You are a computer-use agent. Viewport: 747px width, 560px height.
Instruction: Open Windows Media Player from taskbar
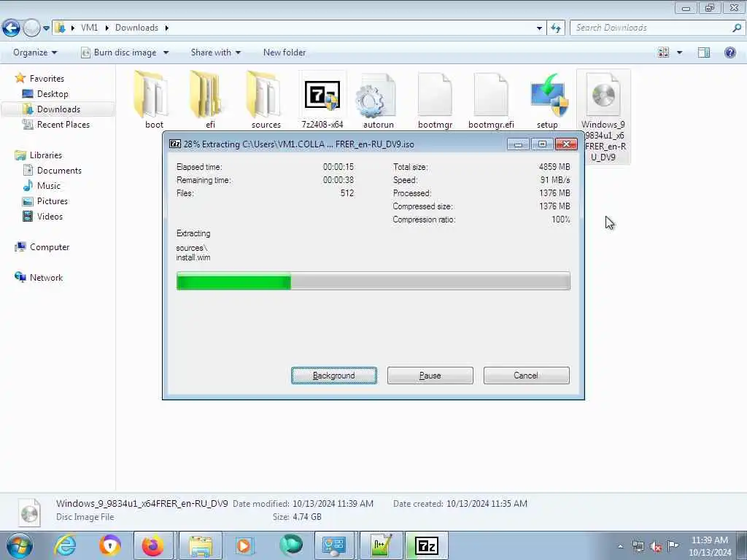(x=244, y=545)
